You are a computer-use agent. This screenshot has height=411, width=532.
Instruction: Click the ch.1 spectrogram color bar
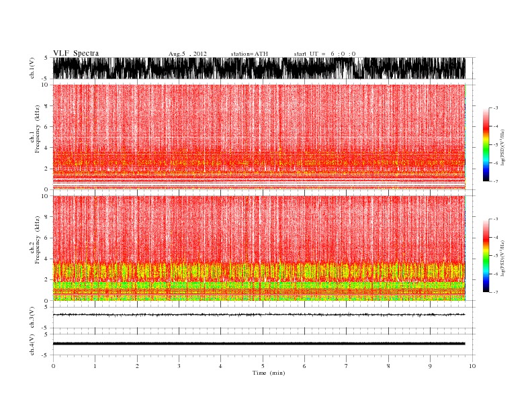[486, 144]
